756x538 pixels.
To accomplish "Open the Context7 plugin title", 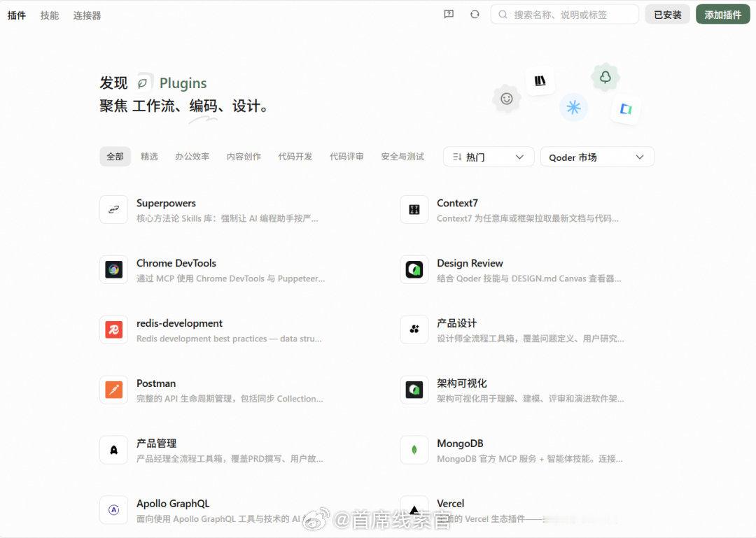I will click(x=457, y=203).
